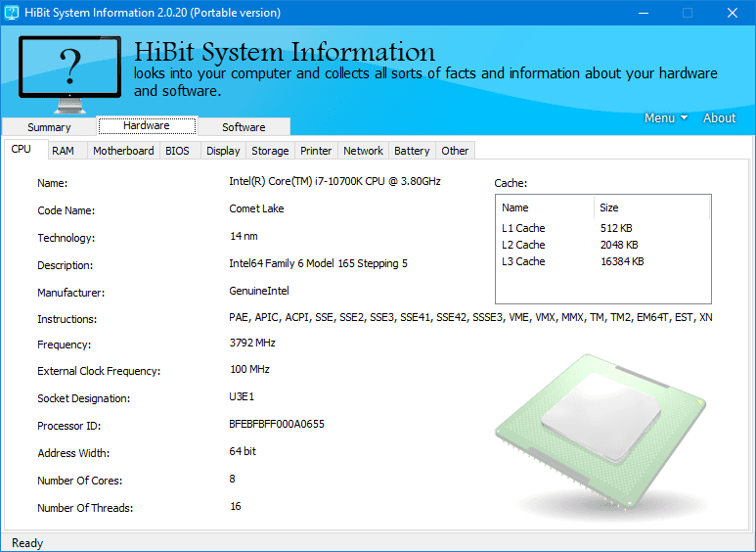
Task: Click the HiBit app icon in title bar
Action: click(x=12, y=13)
